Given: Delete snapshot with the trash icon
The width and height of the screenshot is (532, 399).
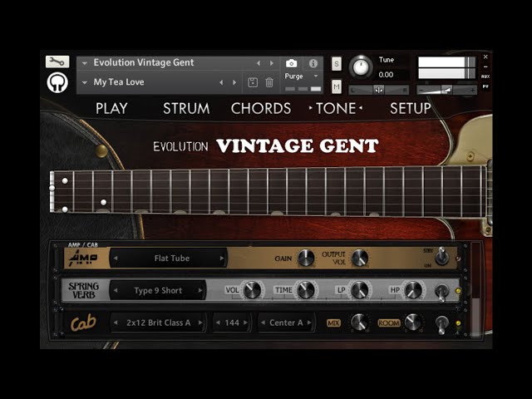Looking at the screenshot, I should [x=269, y=82].
